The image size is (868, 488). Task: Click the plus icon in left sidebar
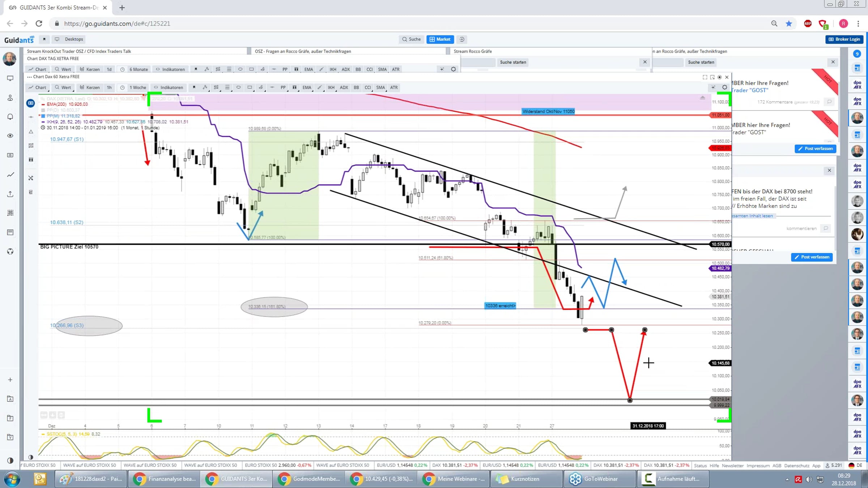pyautogui.click(x=10, y=380)
